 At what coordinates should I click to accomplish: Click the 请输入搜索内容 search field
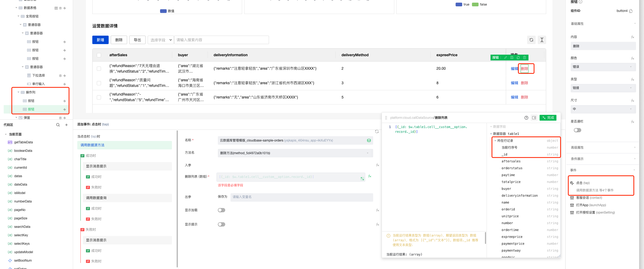(x=222, y=40)
